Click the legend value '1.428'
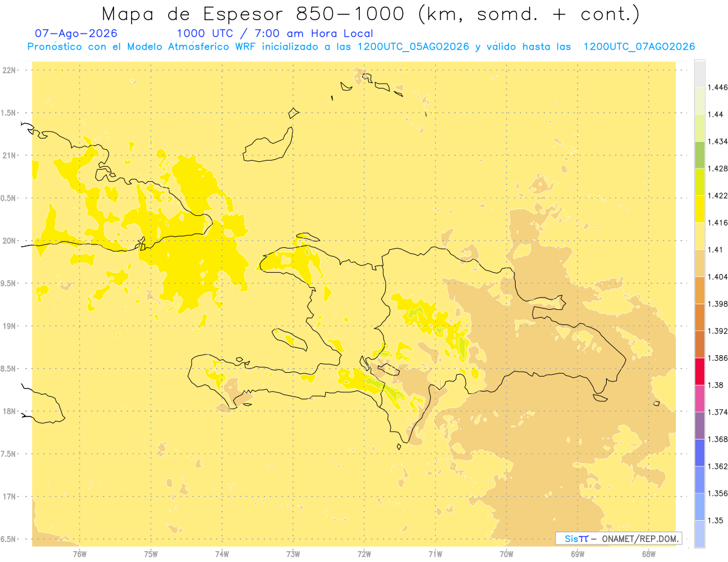 (718, 169)
